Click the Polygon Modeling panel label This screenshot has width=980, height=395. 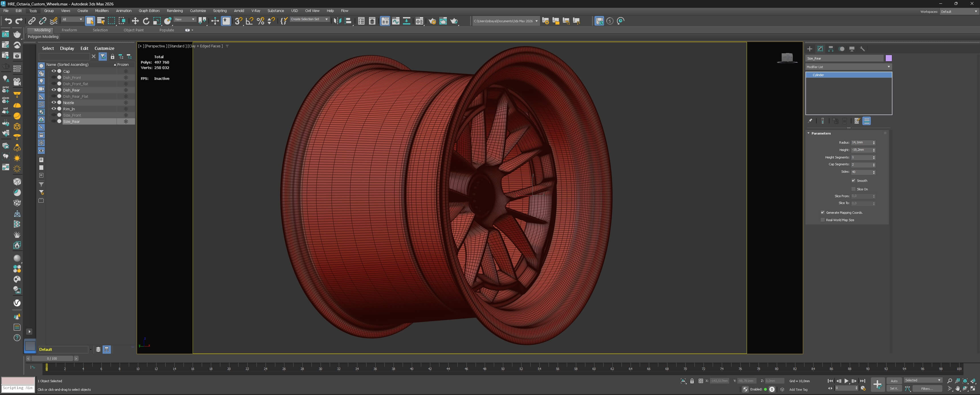43,36
